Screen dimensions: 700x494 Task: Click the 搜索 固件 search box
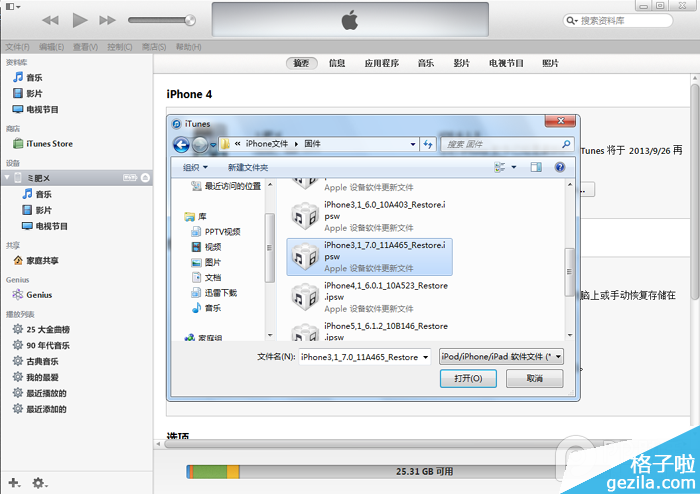tap(507, 144)
